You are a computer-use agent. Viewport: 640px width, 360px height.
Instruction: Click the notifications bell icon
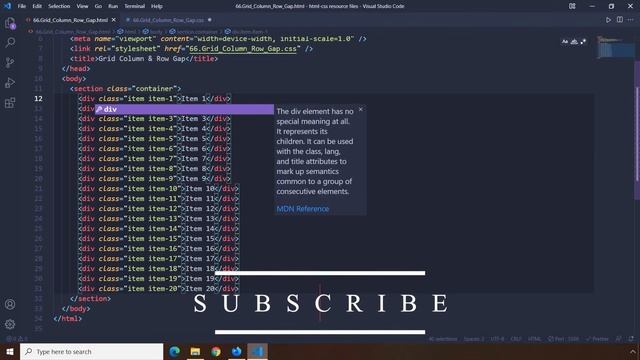click(631, 339)
